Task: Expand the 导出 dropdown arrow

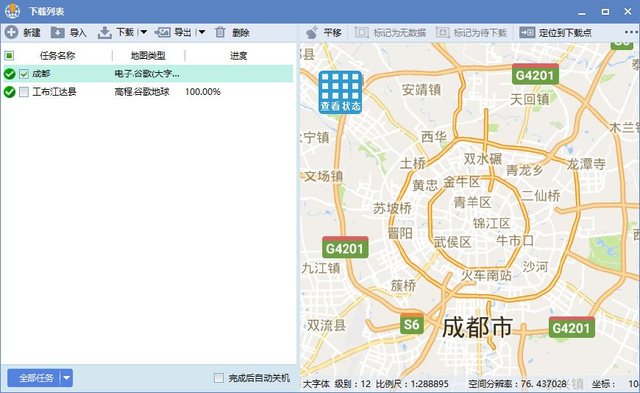Action: pos(202,32)
